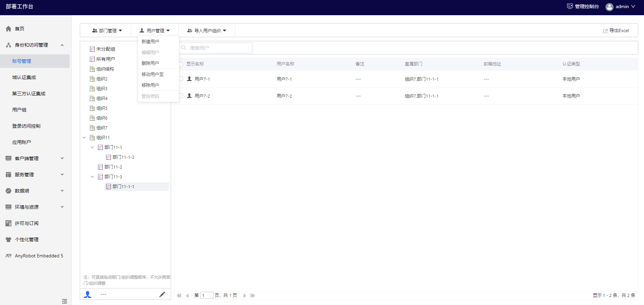The width and height of the screenshot is (644, 305).
Task: Choose 移除用户 from the menu
Action: [x=158, y=85]
